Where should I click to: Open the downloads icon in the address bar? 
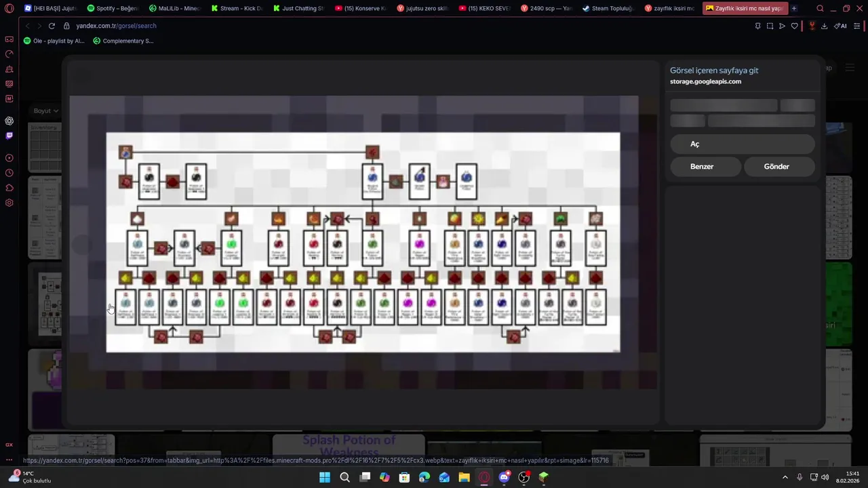pos(824,26)
